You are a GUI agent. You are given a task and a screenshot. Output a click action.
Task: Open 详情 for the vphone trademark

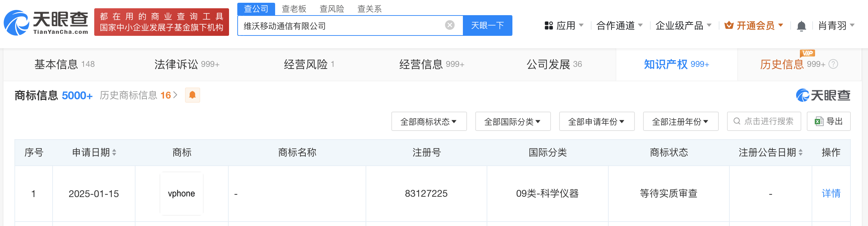tap(831, 193)
